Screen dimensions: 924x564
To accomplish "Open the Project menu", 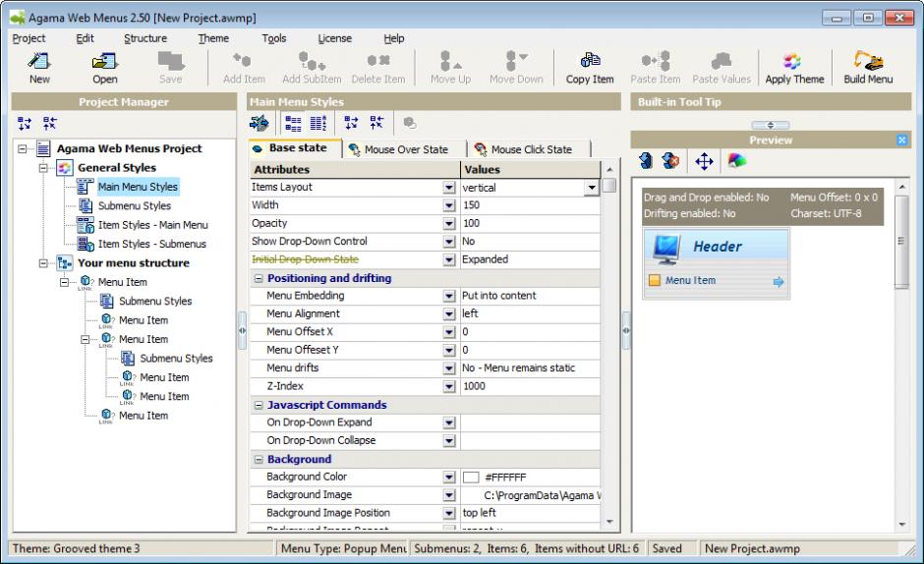I will click(x=29, y=38).
